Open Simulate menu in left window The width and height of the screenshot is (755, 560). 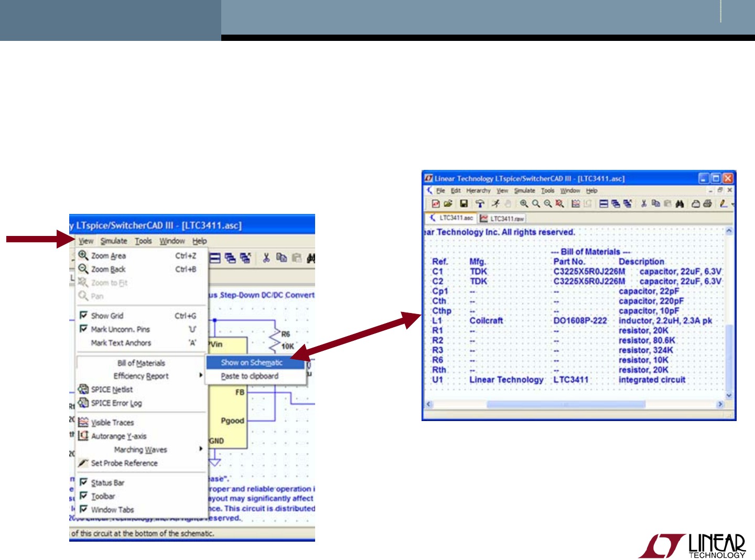click(x=114, y=241)
